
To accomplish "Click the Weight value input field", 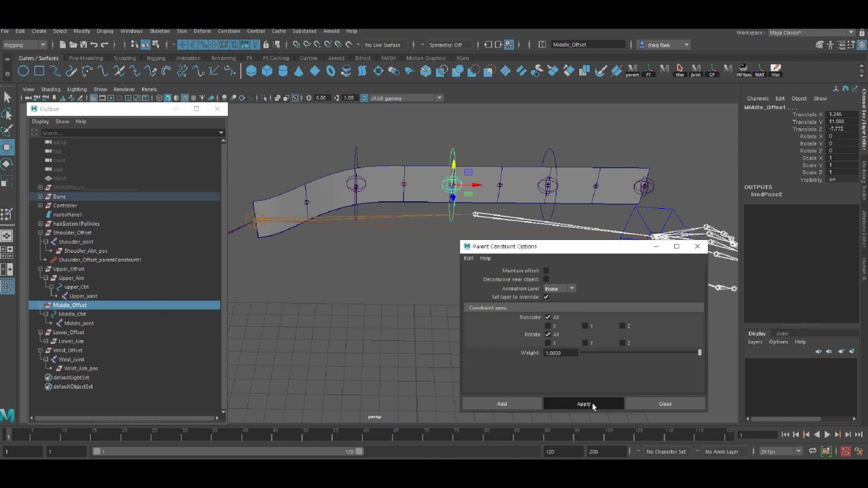I will click(561, 353).
